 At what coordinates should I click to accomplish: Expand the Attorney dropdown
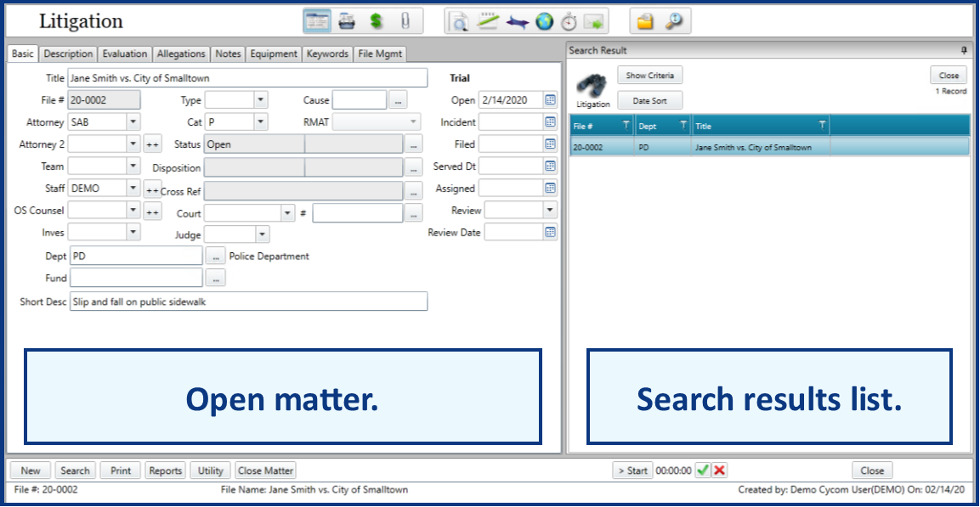(133, 121)
